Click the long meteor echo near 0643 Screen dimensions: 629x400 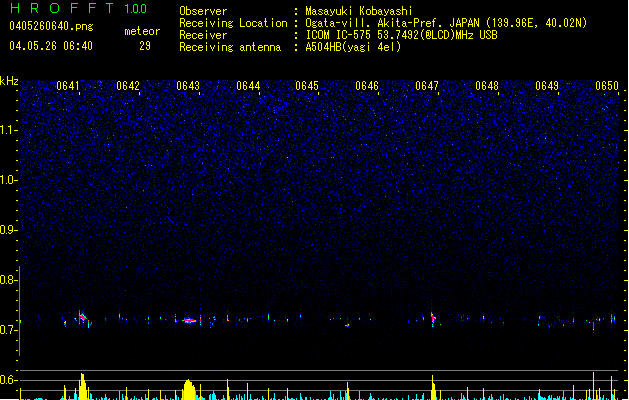pos(189,320)
